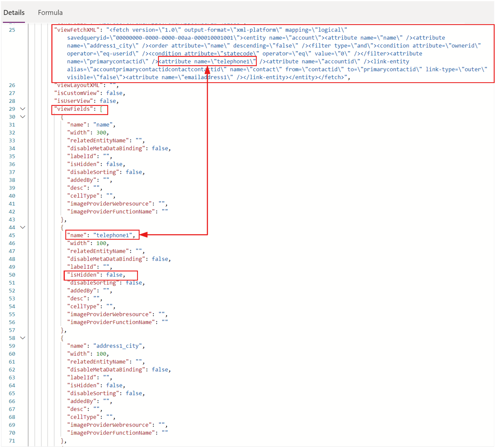Select the "isCustomView" property line

click(x=90, y=93)
